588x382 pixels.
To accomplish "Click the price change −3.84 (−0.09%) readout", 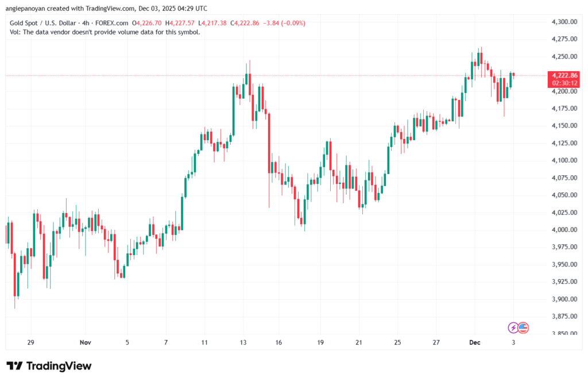I will (284, 23).
